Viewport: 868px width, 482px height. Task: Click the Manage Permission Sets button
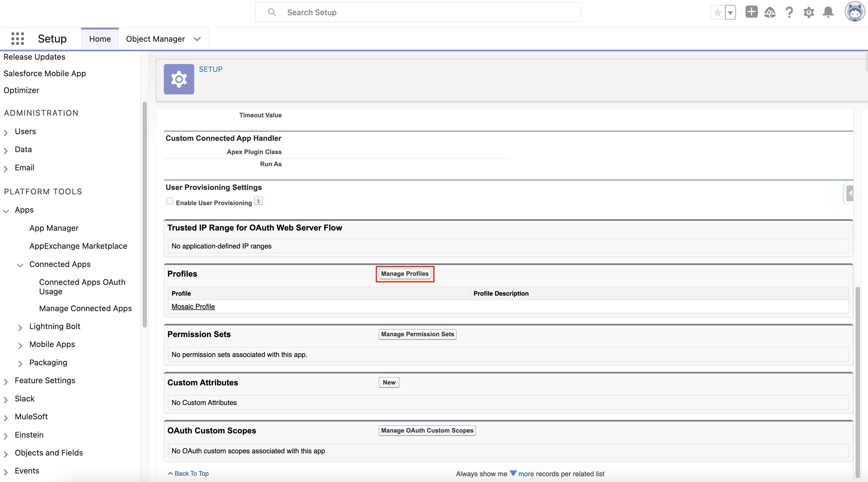coord(417,334)
